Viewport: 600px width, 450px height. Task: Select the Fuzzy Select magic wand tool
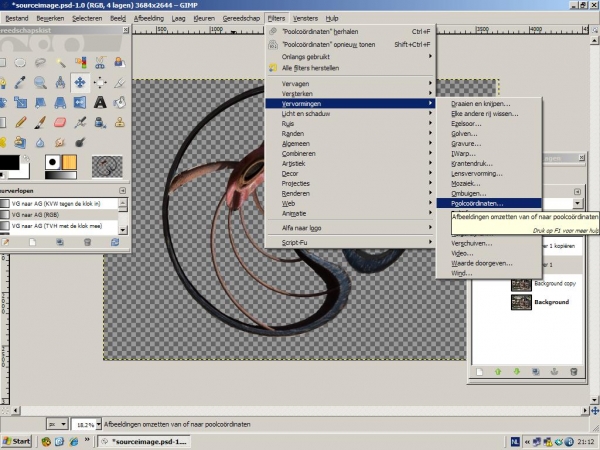click(60, 62)
